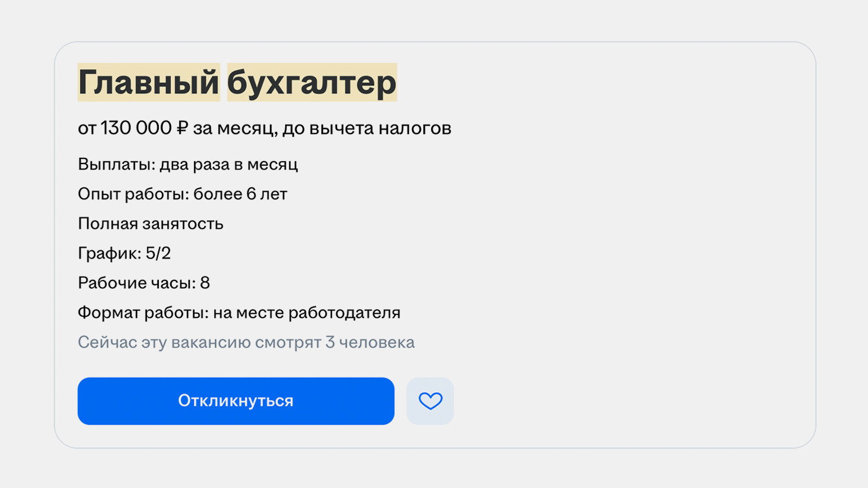Click the Сейчас эту вакансию смотрят text
Viewport: 868px width, 488px height.
coord(200,343)
